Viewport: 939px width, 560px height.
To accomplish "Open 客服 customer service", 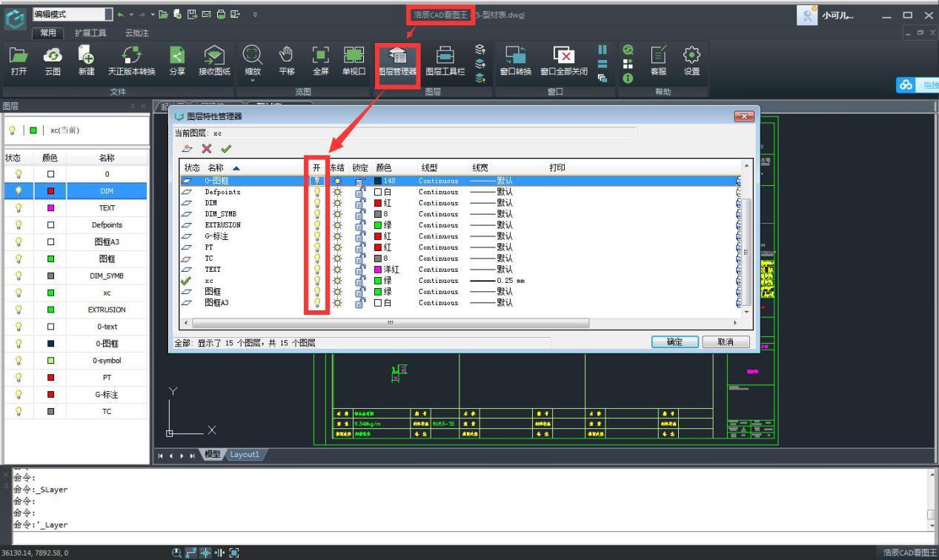I will coord(658,60).
